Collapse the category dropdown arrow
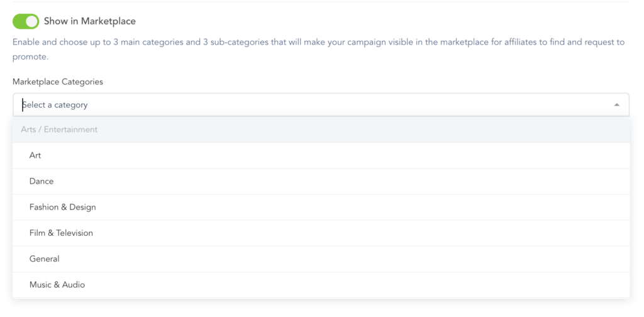The width and height of the screenshot is (644, 317). 616,105
